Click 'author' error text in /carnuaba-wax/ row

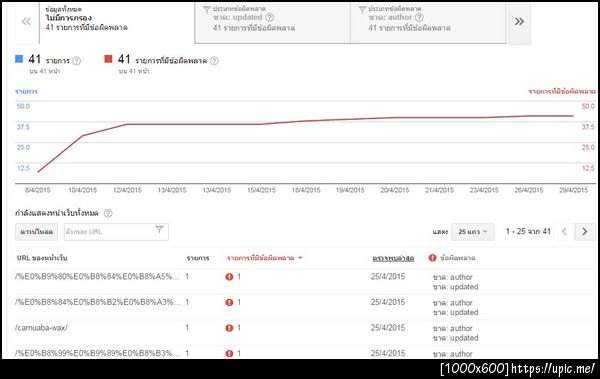point(453,328)
